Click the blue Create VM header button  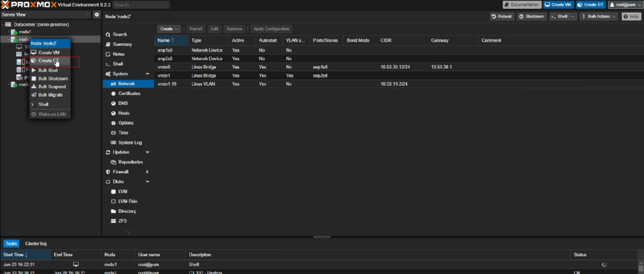[558, 5]
